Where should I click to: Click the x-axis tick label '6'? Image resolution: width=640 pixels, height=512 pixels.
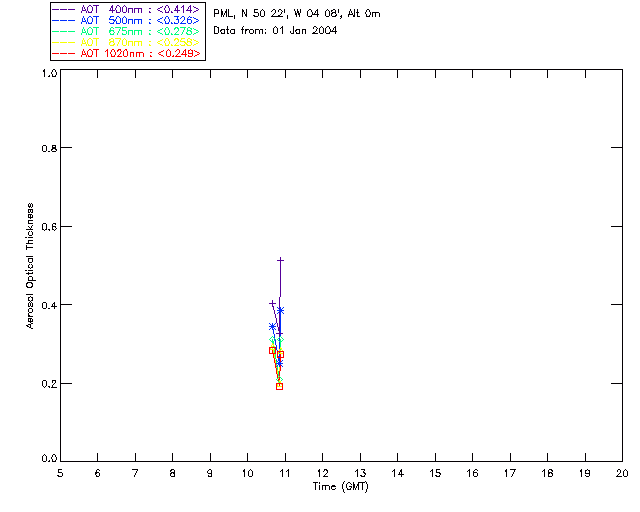coord(98,473)
